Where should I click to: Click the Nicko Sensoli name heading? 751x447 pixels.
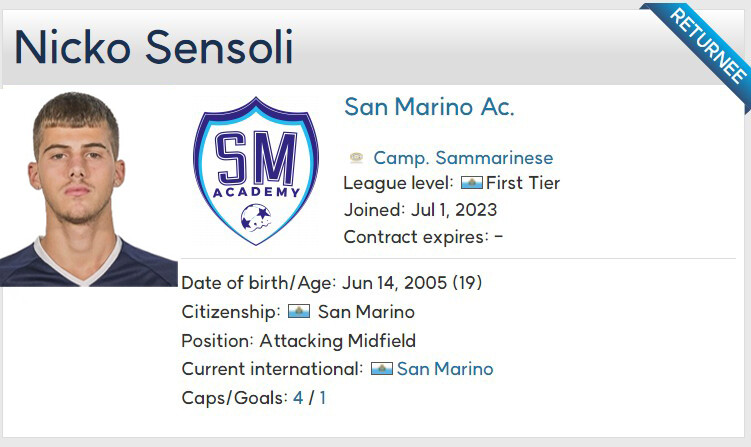[x=154, y=47]
